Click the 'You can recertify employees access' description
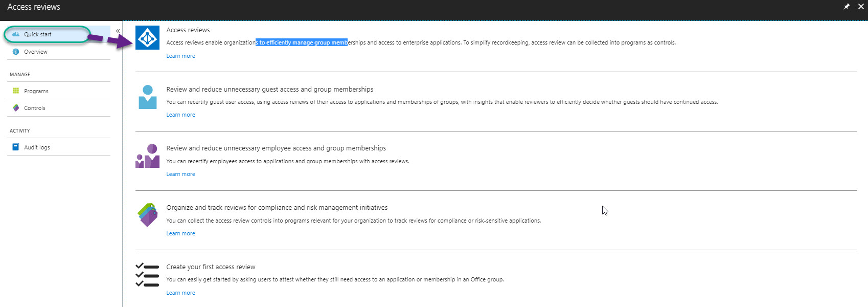 288,161
